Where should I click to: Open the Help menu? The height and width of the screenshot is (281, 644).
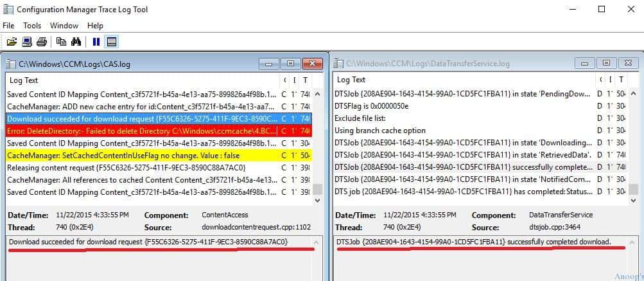pos(95,26)
